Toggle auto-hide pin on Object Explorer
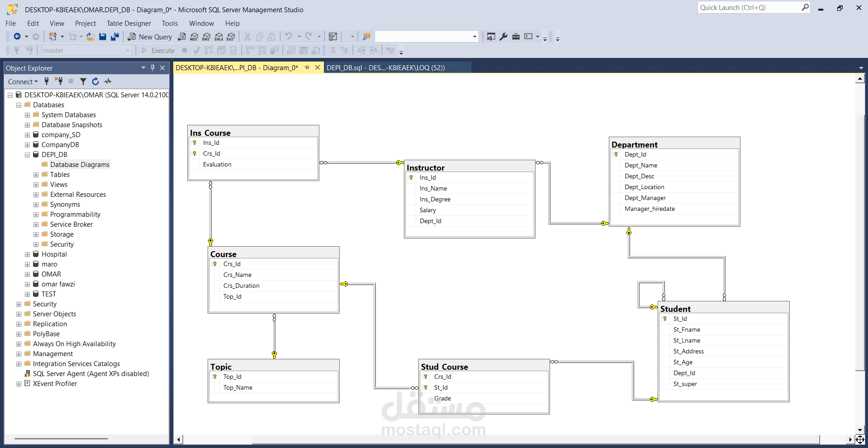The height and width of the screenshot is (448, 868). 152,68
